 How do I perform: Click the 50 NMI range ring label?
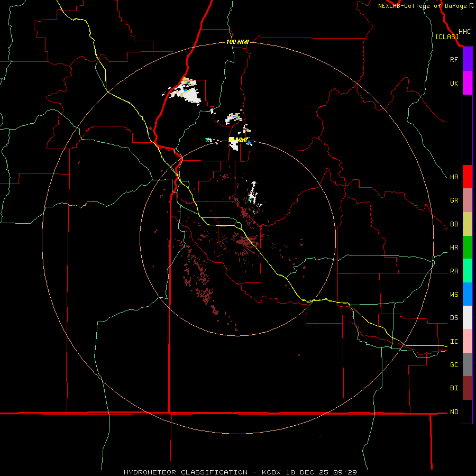(x=237, y=140)
